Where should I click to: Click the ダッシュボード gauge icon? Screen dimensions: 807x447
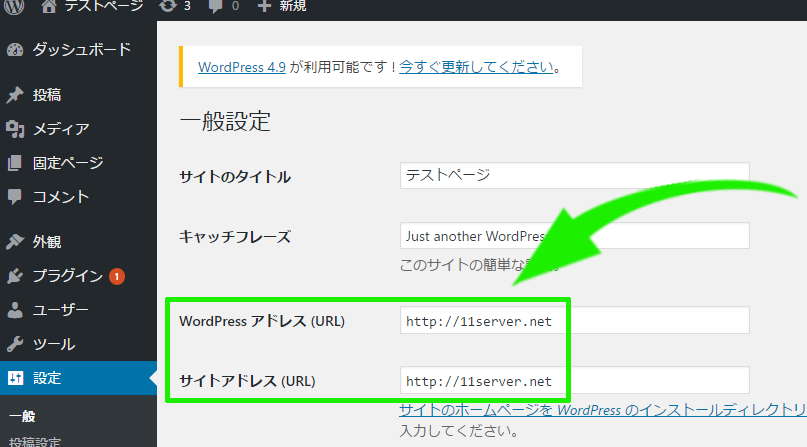(x=15, y=50)
